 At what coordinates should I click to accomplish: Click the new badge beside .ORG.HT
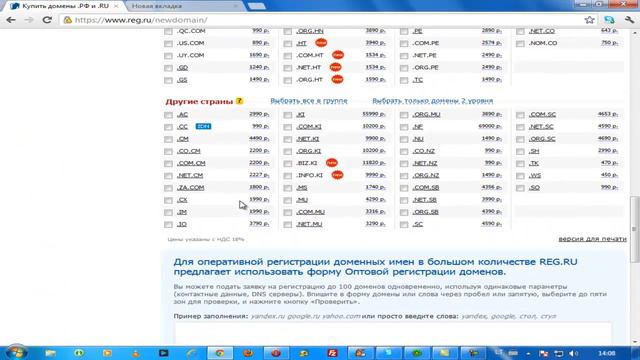[x=337, y=79]
